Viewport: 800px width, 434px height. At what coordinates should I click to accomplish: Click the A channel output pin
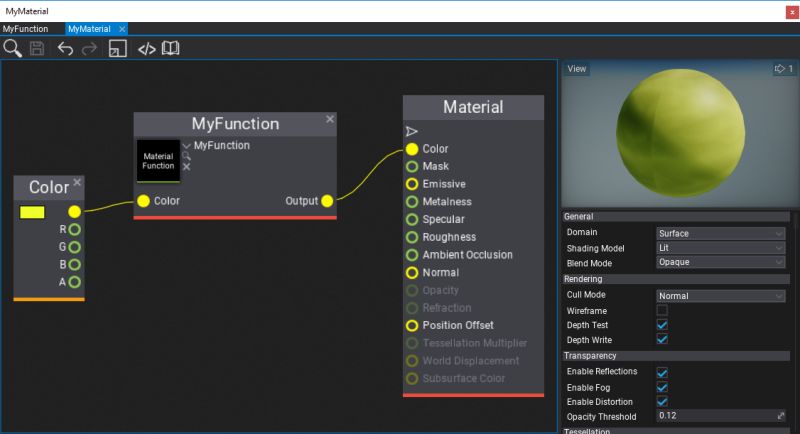click(x=74, y=282)
